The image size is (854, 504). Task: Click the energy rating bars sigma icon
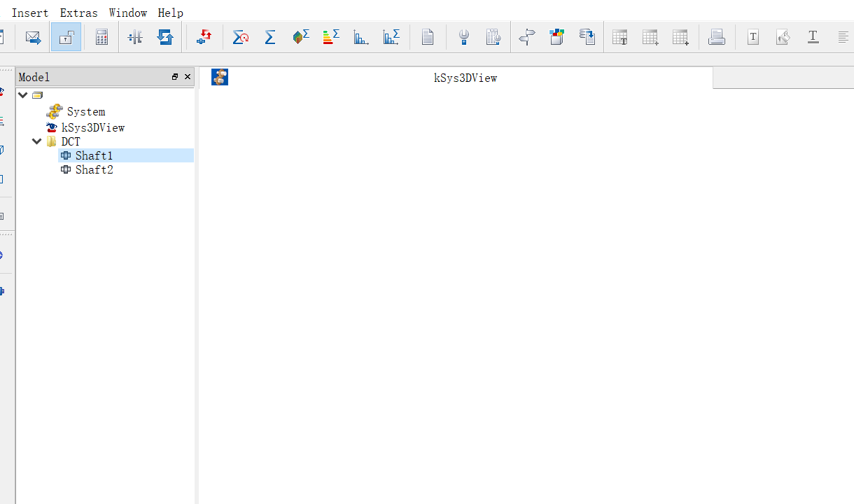tap(331, 38)
